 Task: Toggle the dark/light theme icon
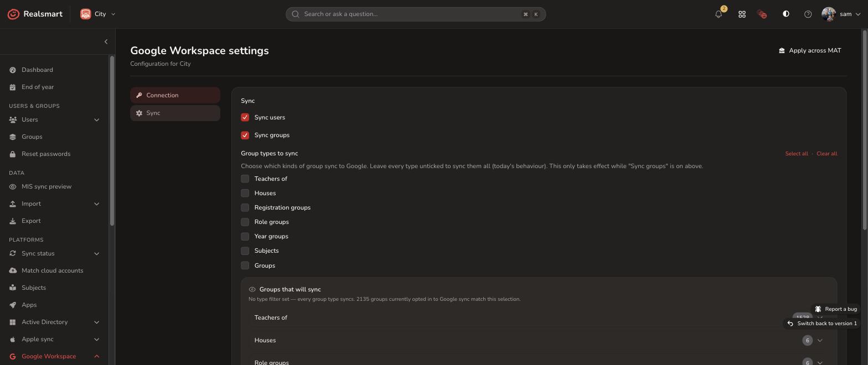click(786, 14)
